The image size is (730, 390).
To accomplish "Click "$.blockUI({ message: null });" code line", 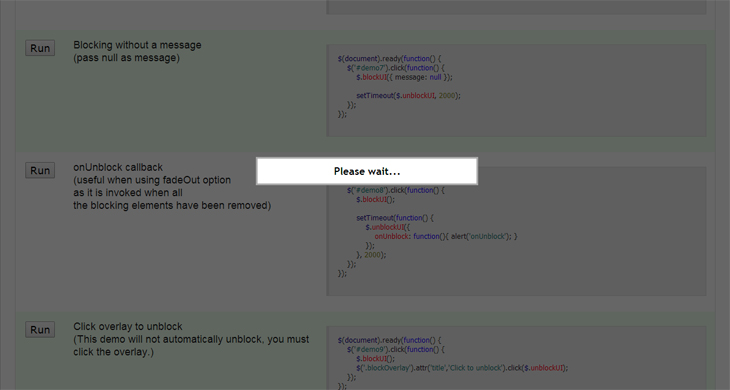I will pyautogui.click(x=404, y=77).
